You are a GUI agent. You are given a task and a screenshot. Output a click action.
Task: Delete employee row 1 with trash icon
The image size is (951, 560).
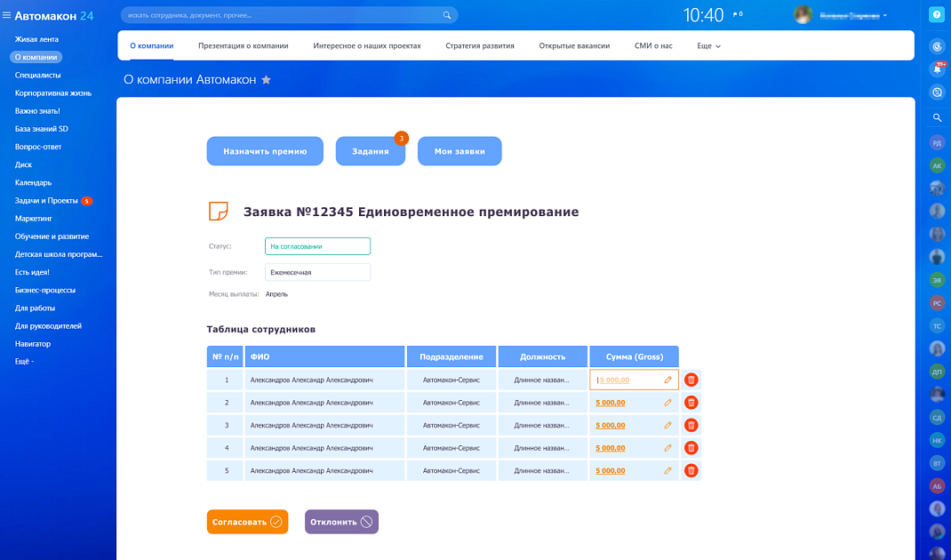pyautogui.click(x=691, y=380)
